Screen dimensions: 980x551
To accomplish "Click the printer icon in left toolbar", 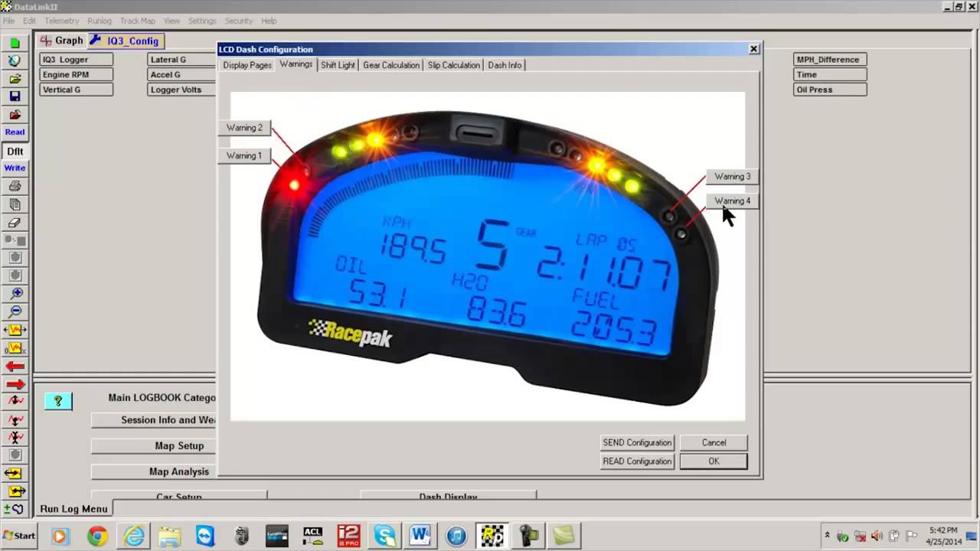I will click(x=15, y=186).
